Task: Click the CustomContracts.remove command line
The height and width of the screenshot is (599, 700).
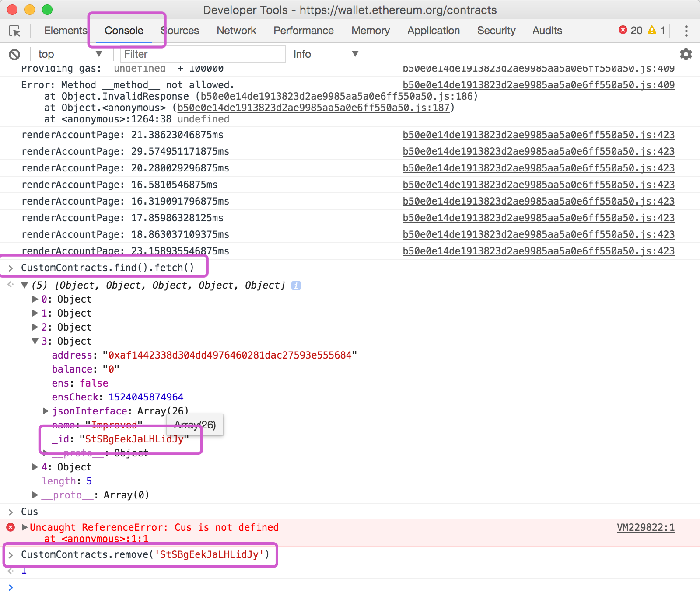Action: pyautogui.click(x=145, y=554)
